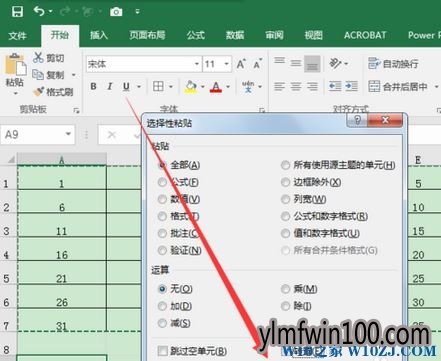Switch to the 审阅 tab

click(274, 35)
